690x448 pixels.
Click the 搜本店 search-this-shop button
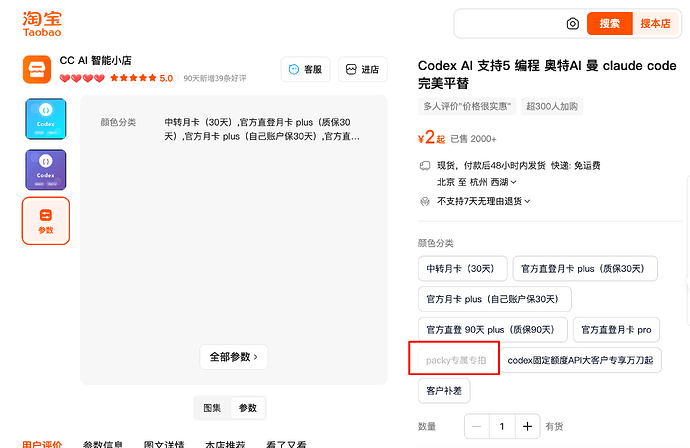pyautogui.click(x=655, y=23)
